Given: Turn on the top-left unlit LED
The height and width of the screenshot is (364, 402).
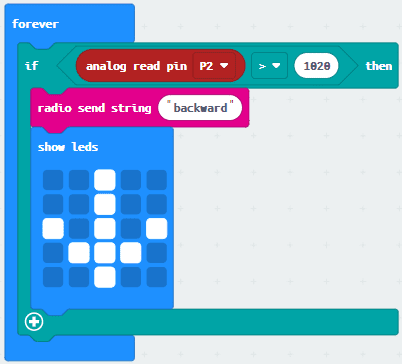Looking at the screenshot, I should [53, 180].
